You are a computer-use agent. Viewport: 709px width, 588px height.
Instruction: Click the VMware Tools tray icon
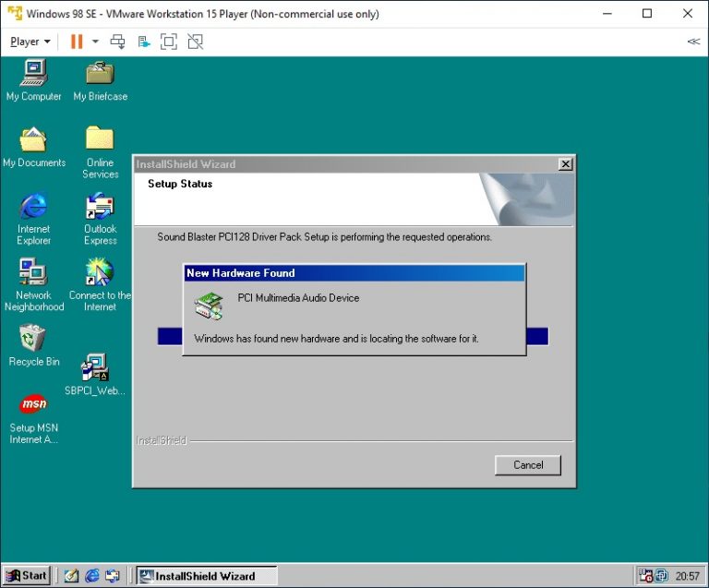pos(662,576)
